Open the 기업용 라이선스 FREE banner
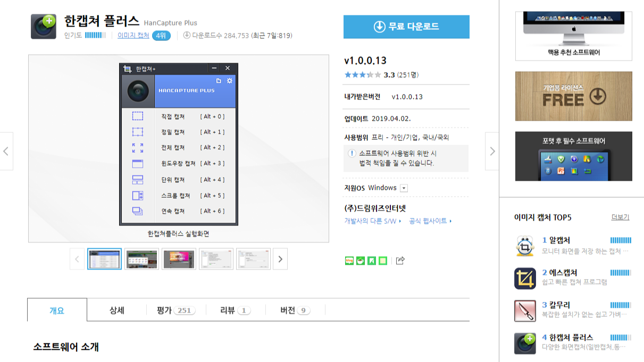This screenshot has height=362, width=644. [x=574, y=96]
